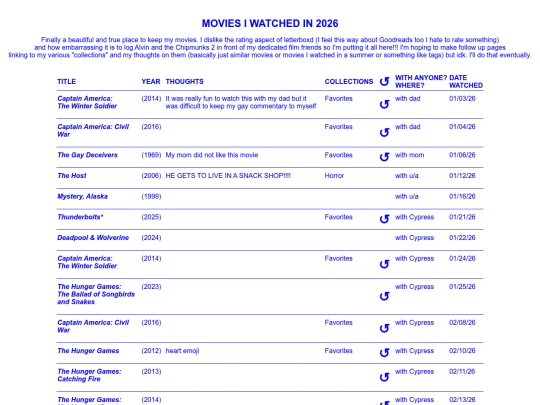The image size is (540, 405).
Task: Click The Hunger Games 2012 title
Action: click(x=88, y=351)
